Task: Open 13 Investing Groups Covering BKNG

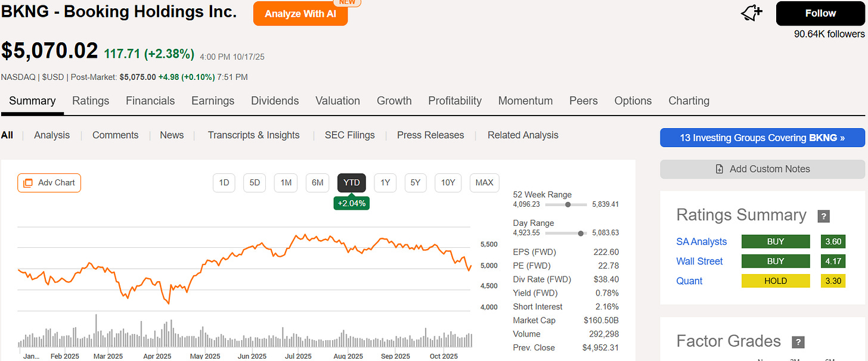Action: coord(762,138)
